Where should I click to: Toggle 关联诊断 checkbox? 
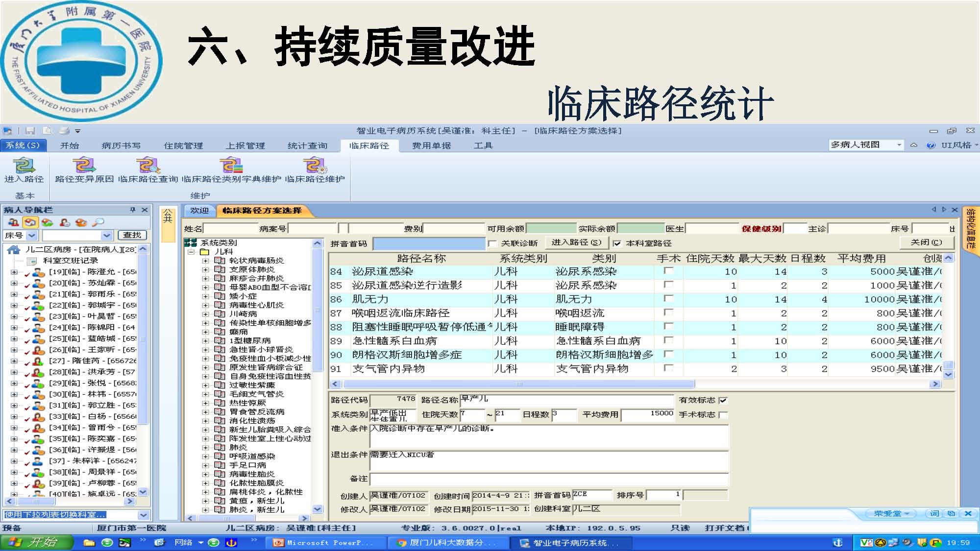coord(492,243)
